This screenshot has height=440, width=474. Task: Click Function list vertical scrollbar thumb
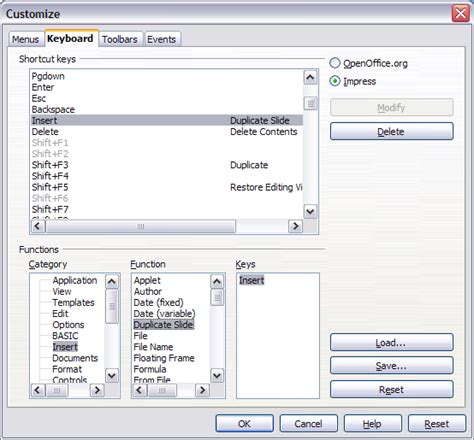(217, 297)
